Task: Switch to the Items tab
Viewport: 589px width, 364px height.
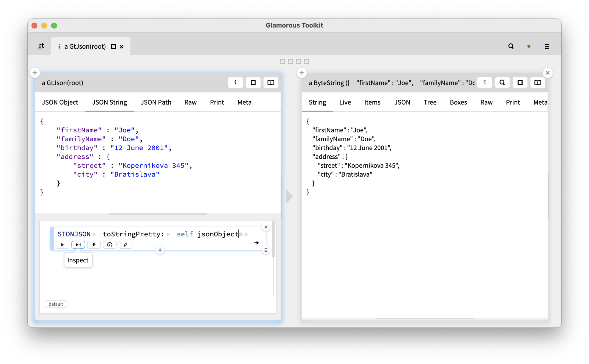Action: 372,102
